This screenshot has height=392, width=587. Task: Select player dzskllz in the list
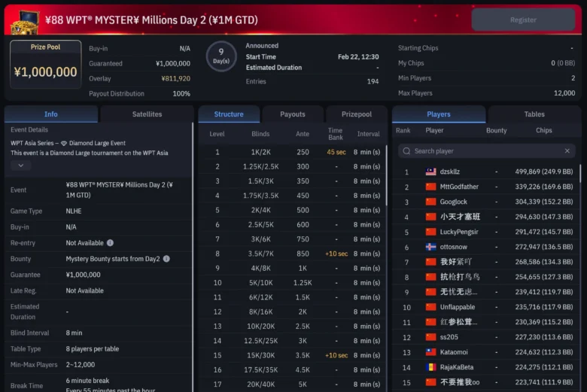coord(450,172)
